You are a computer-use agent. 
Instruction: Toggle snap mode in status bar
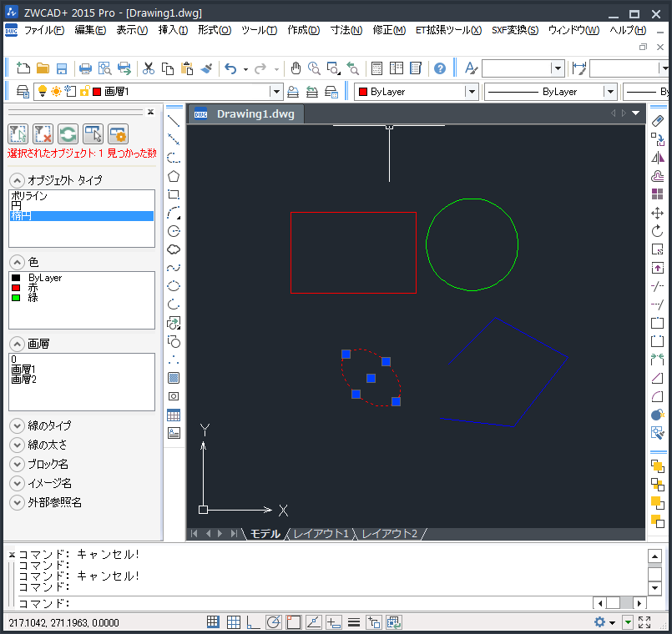coord(213,622)
